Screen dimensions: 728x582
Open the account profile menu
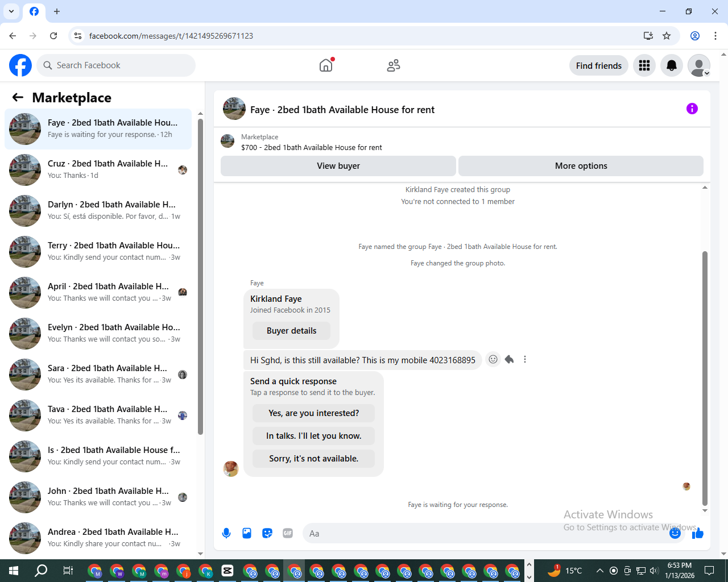click(699, 65)
